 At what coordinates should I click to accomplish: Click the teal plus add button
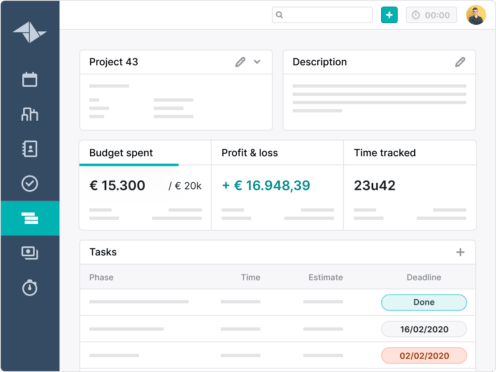pos(389,15)
